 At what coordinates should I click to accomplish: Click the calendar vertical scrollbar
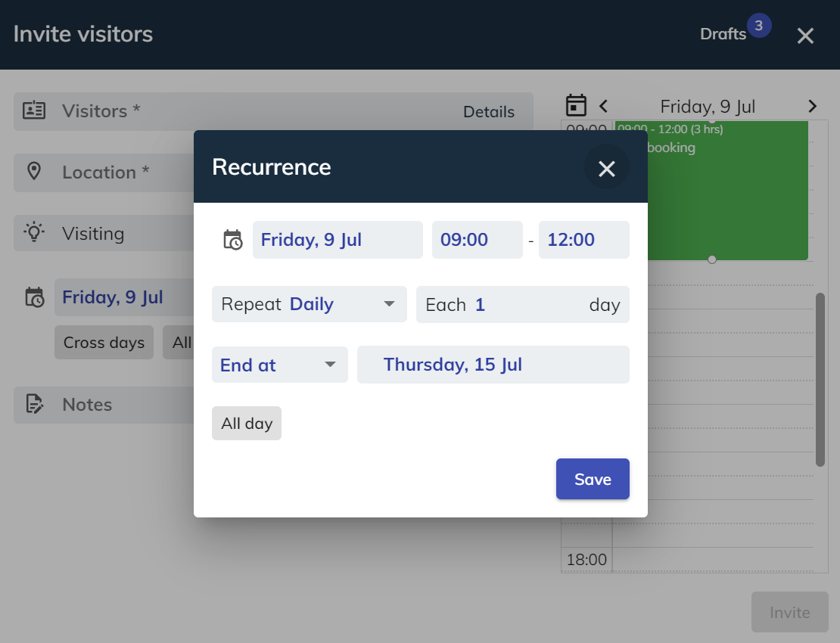pyautogui.click(x=820, y=378)
